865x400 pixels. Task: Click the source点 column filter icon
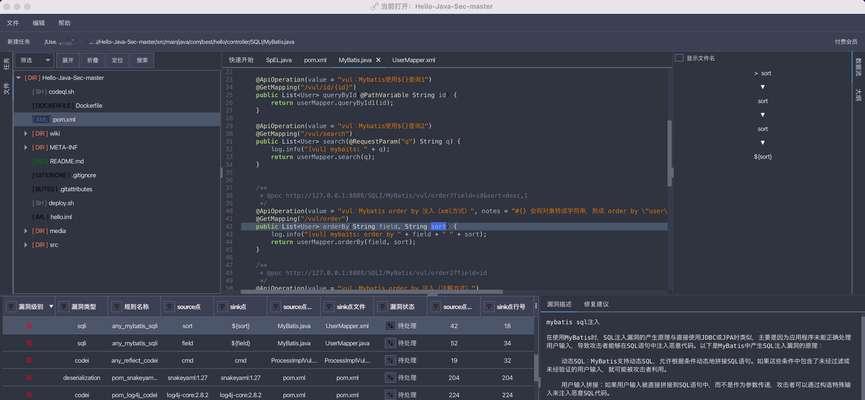pos(169,307)
